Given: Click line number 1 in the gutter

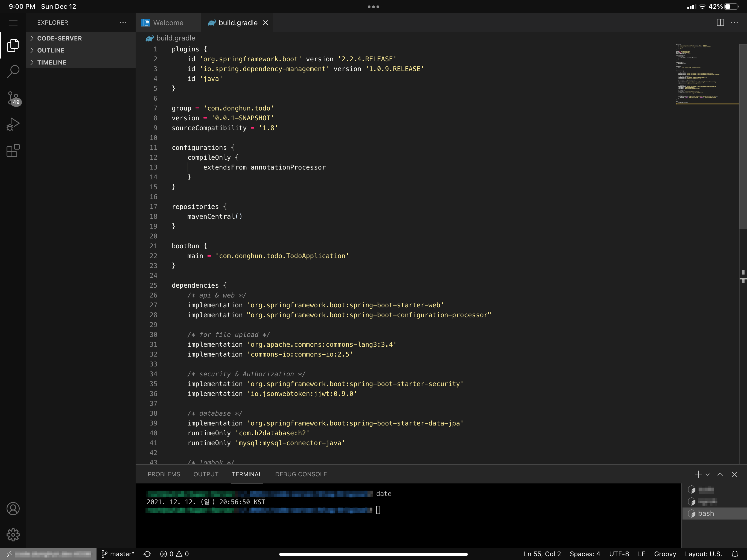Looking at the screenshot, I should [x=155, y=49].
